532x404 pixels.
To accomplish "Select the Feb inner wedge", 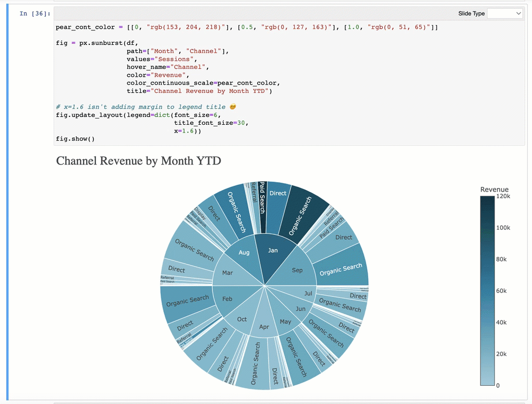I will [227, 300].
